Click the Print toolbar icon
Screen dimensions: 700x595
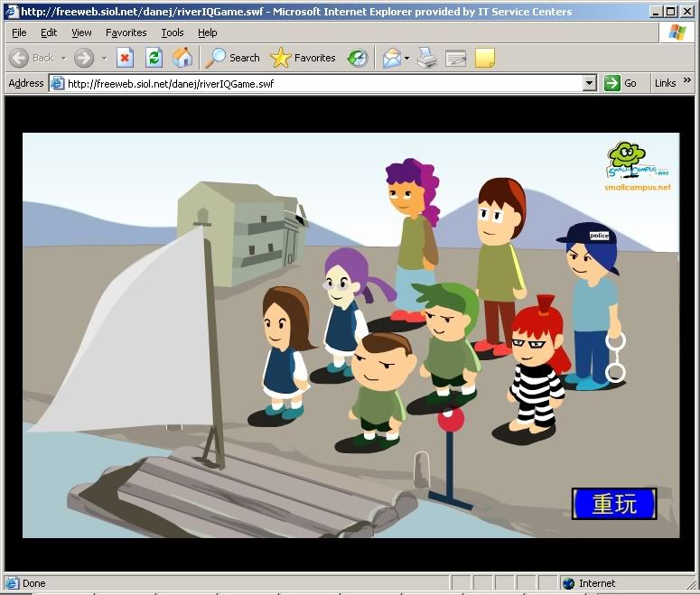427,58
